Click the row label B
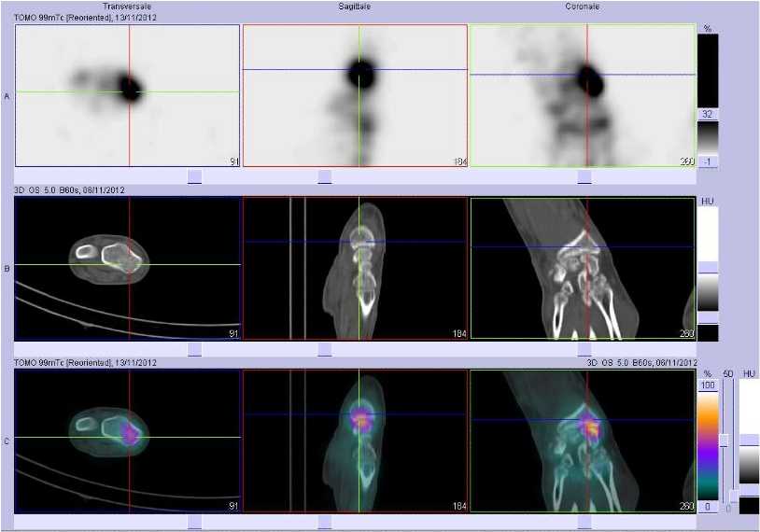The height and width of the screenshot is (532, 760). (x=7, y=269)
